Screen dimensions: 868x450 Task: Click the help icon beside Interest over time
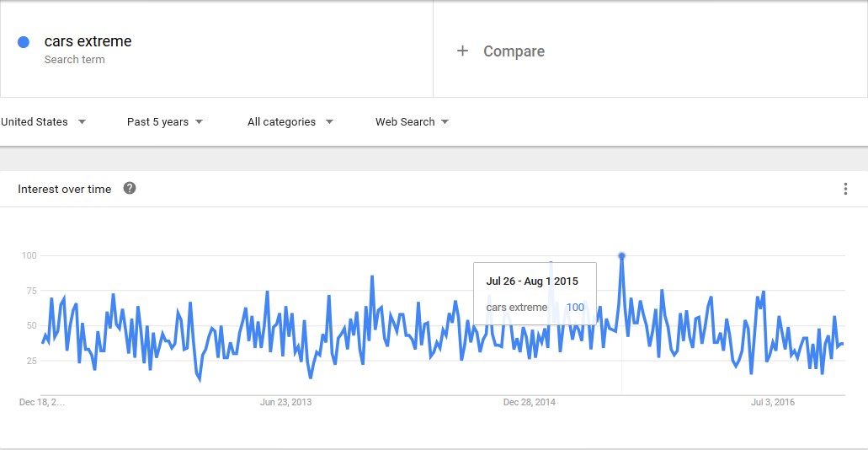tap(130, 189)
